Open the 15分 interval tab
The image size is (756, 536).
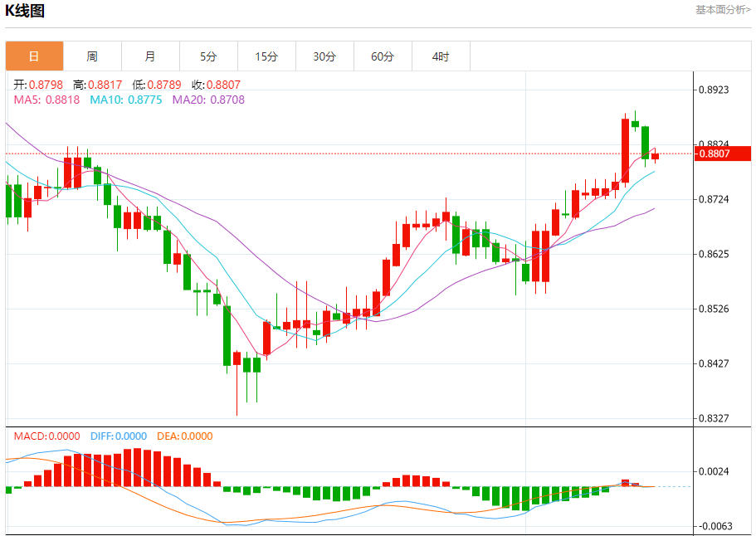[x=266, y=56]
